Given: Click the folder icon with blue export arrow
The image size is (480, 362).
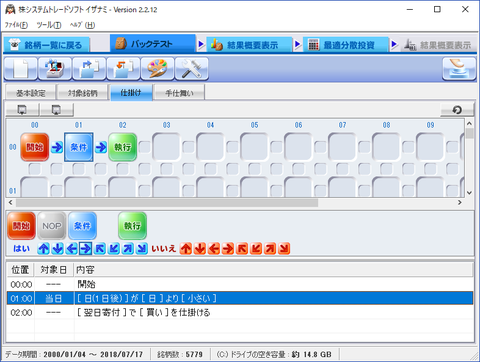Looking at the screenshot, I should pyautogui.click(x=89, y=69).
